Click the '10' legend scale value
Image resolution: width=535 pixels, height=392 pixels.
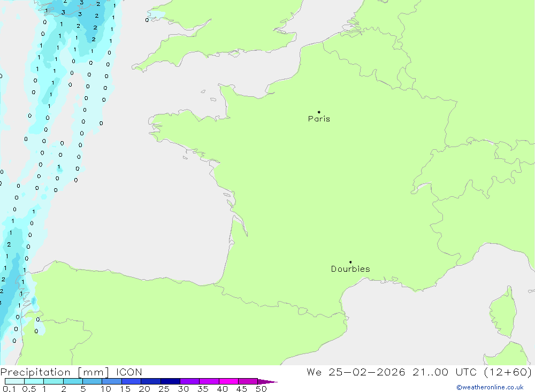[105, 389]
